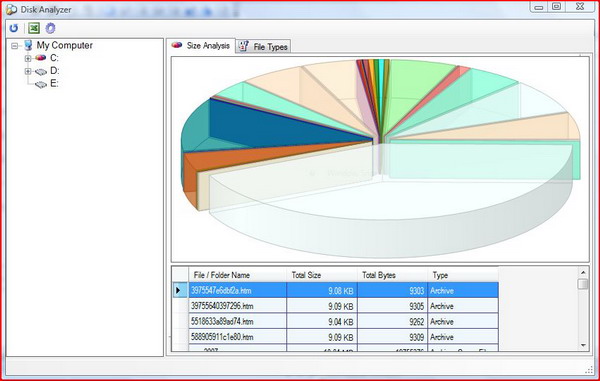Click the Disk Analyzer title bar icon

click(x=11, y=10)
